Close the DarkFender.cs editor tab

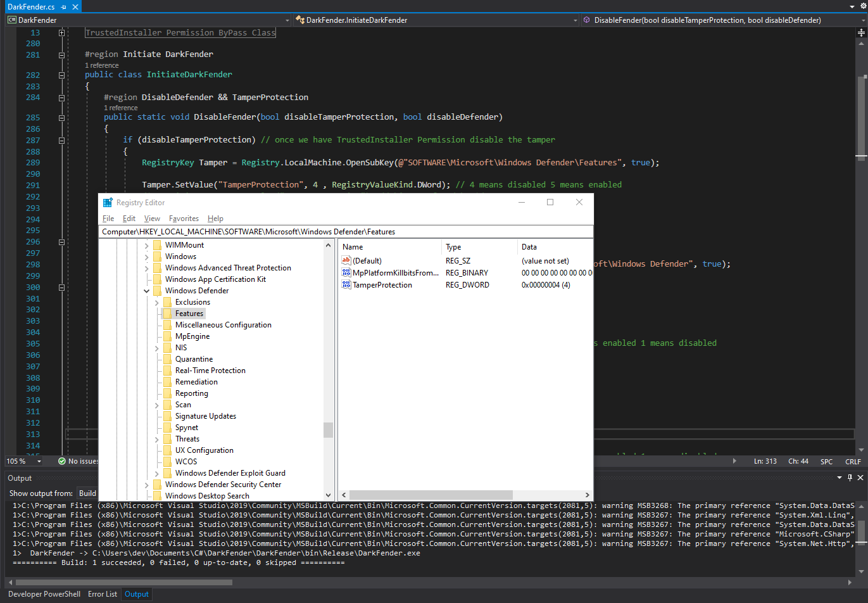pos(75,7)
